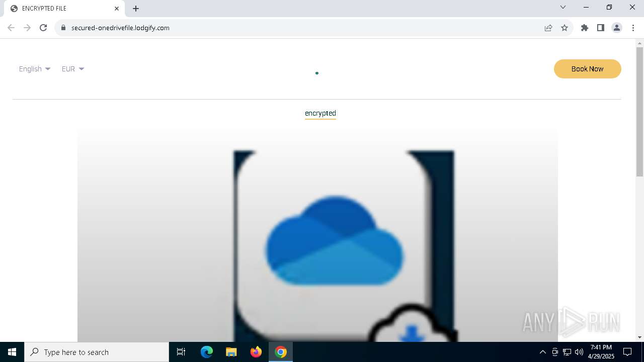The width and height of the screenshot is (644, 362).
Task: Click the page vertical scrollbar thumb
Action: coord(639,112)
